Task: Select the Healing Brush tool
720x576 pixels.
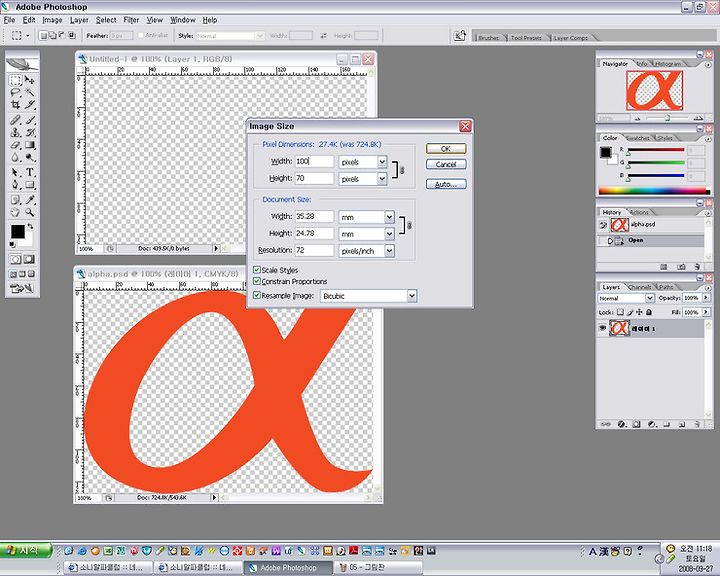Action: point(16,120)
